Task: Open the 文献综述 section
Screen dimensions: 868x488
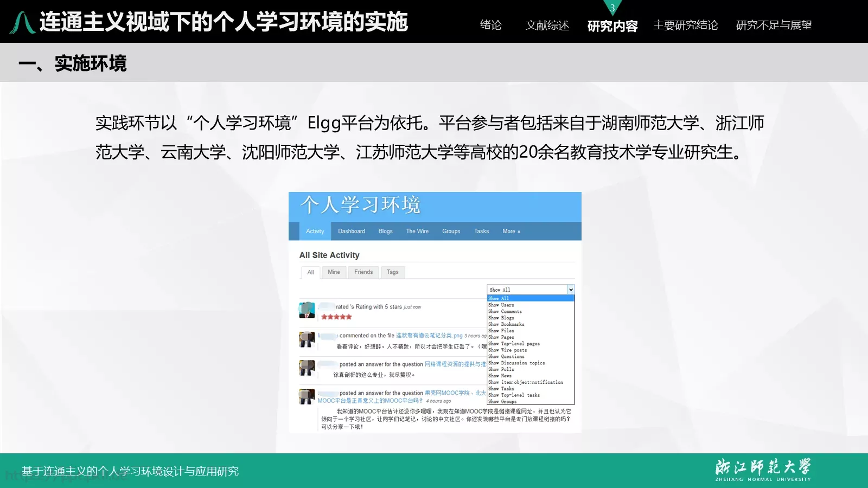Action: (547, 25)
